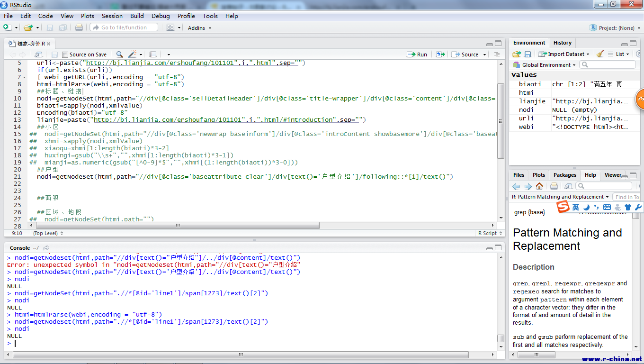This screenshot has width=644, height=364.
Task: Switch to the Plots tab
Action: pyautogui.click(x=539, y=175)
